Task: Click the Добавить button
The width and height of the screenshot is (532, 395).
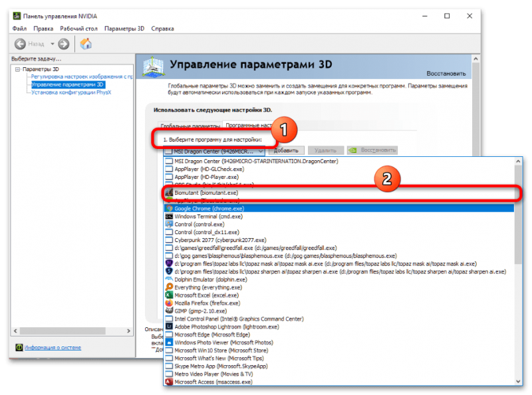Action: [x=286, y=150]
